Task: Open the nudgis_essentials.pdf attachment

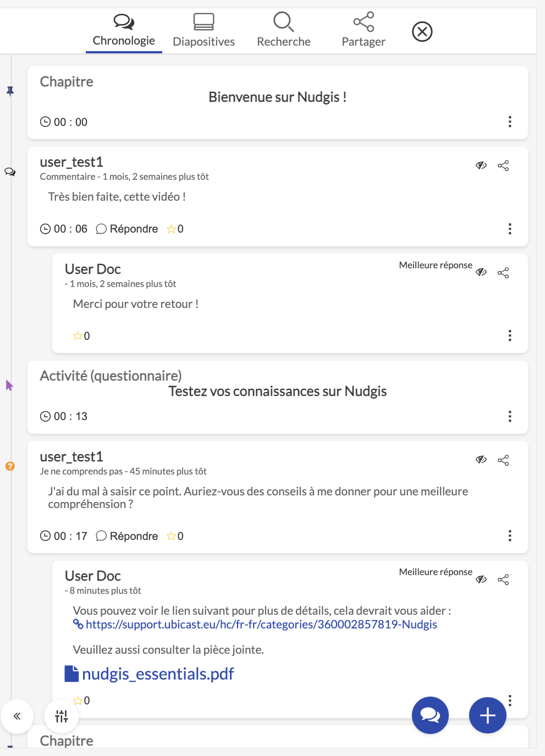Action: pyautogui.click(x=157, y=674)
